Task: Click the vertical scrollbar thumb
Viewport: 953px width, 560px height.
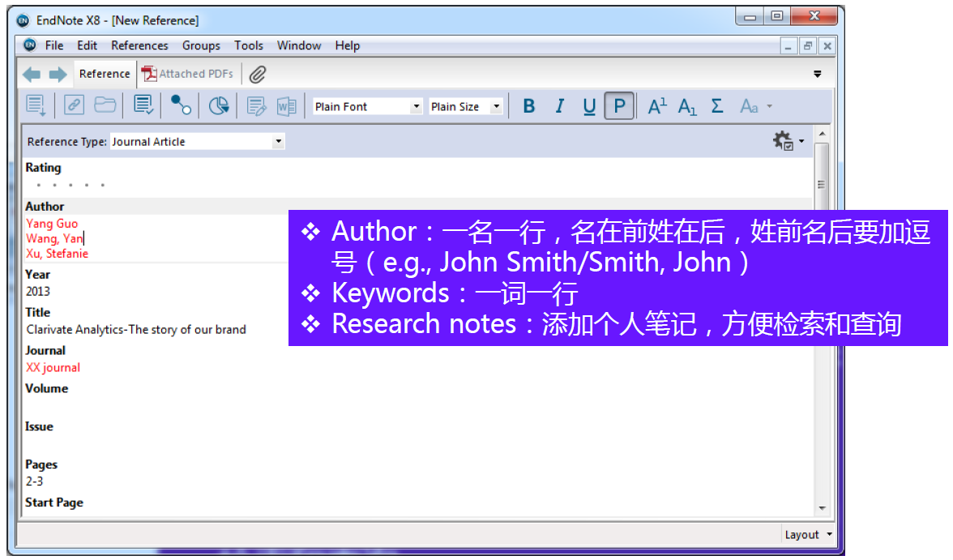Action: tap(821, 184)
